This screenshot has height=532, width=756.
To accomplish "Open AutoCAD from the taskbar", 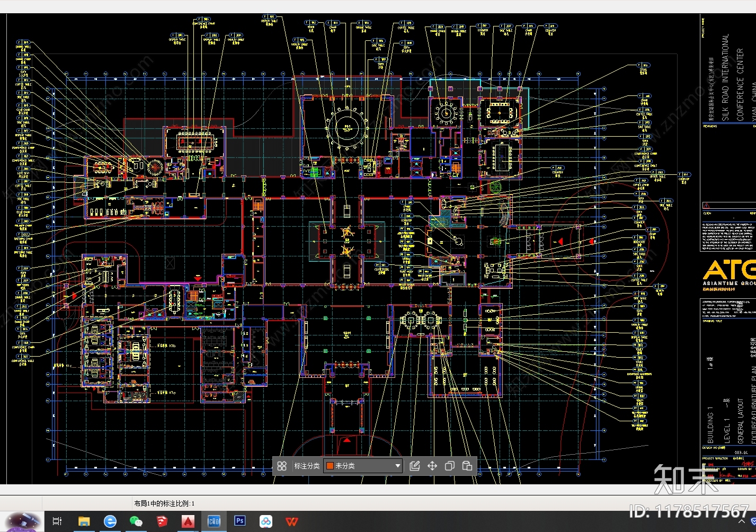I will (188, 521).
